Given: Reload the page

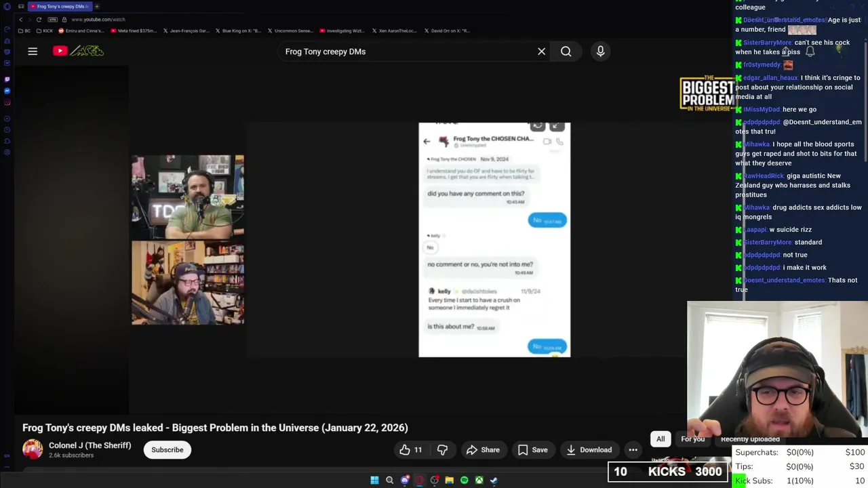Looking at the screenshot, I should [x=39, y=20].
